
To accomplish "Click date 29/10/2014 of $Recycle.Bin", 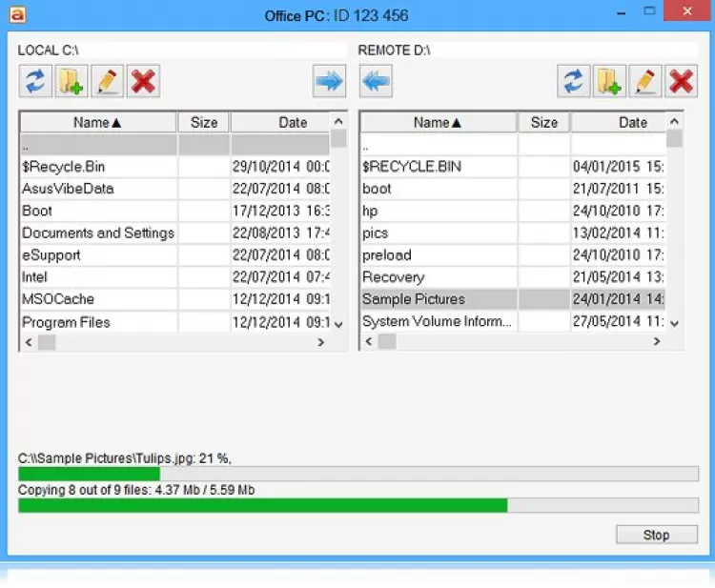I will [266, 167].
